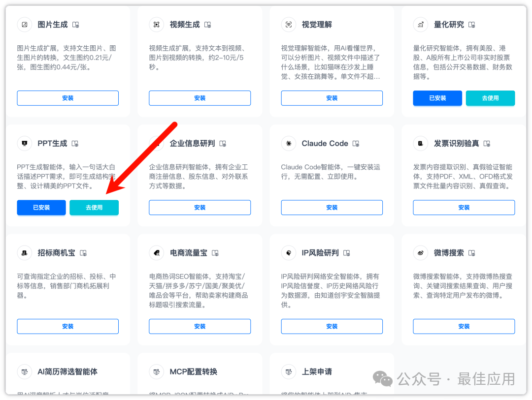Click 去使用 on the 量化研究 card
The image size is (532, 400).
pos(490,98)
